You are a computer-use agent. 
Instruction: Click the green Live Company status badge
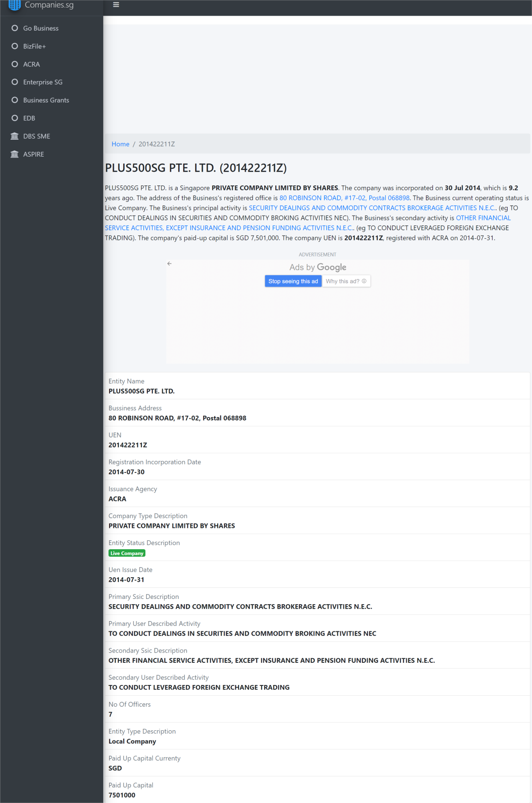click(x=127, y=553)
